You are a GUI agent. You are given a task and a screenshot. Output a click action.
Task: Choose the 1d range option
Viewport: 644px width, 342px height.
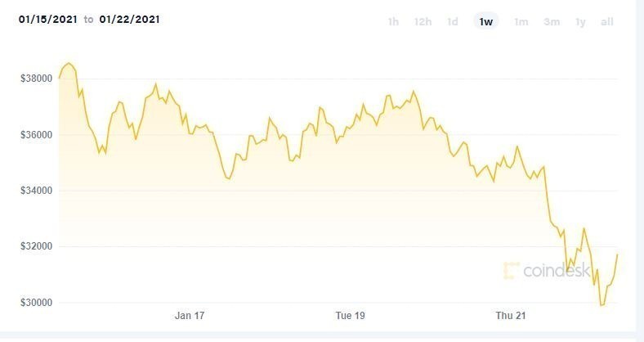click(x=452, y=22)
